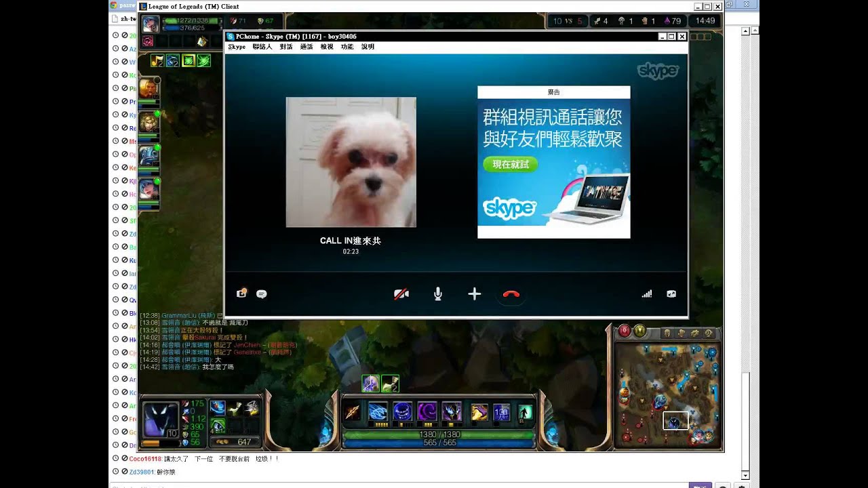Turn on the Skype video camera

[x=401, y=294]
